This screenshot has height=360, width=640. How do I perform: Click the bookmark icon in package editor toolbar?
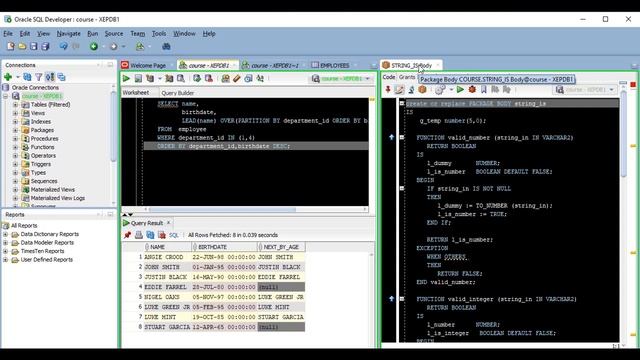pyautogui.click(x=484, y=89)
